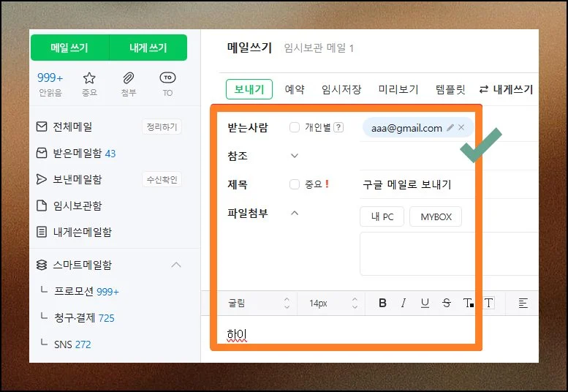
Task: Collapse the 파일첨부 section
Action: (x=295, y=213)
